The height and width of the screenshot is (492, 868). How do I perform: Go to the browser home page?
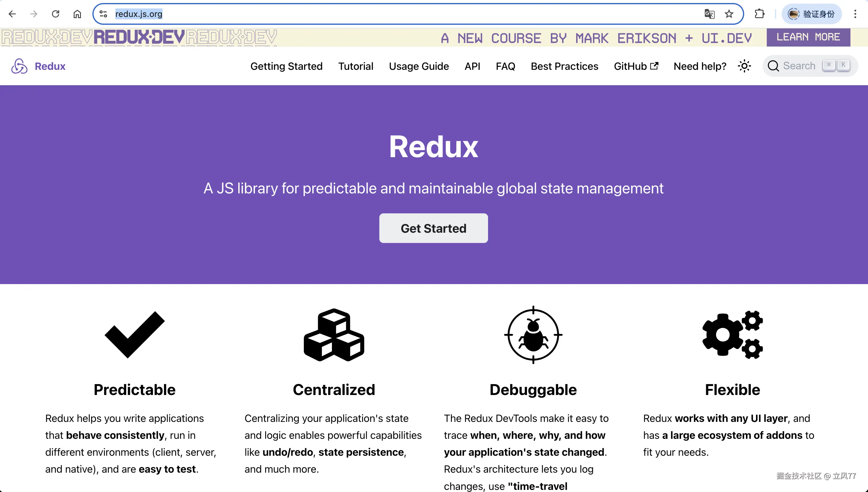pos(77,14)
